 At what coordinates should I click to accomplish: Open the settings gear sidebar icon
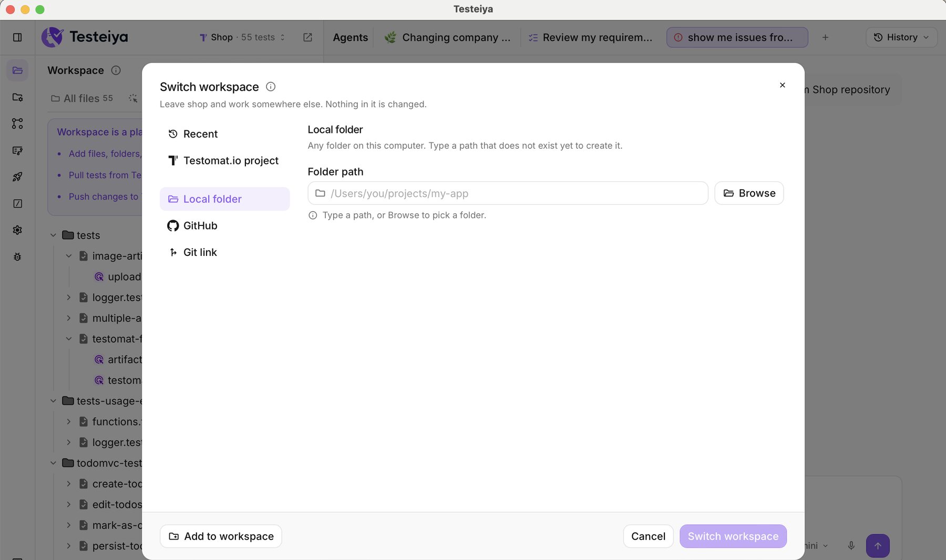click(x=17, y=230)
